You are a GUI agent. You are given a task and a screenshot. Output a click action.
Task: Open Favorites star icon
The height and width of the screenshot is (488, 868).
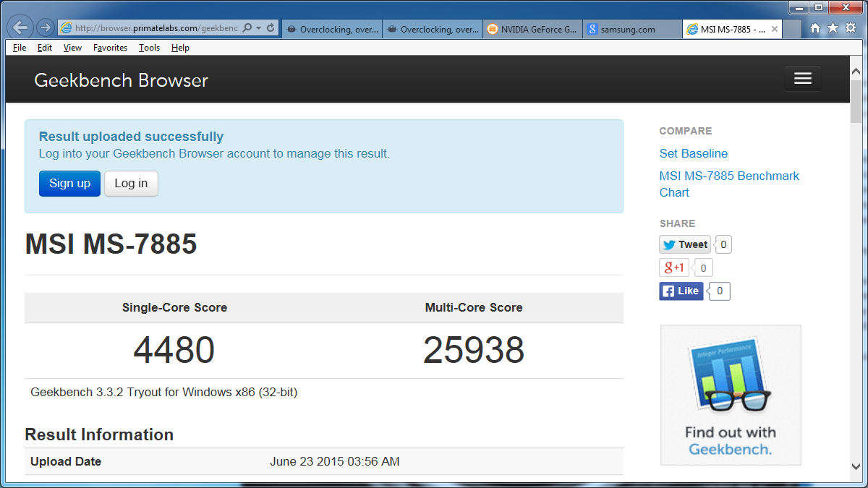tap(833, 28)
